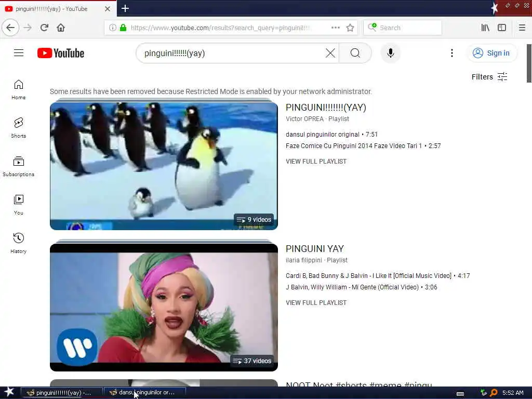Bookmark this page with star icon

coord(350,28)
